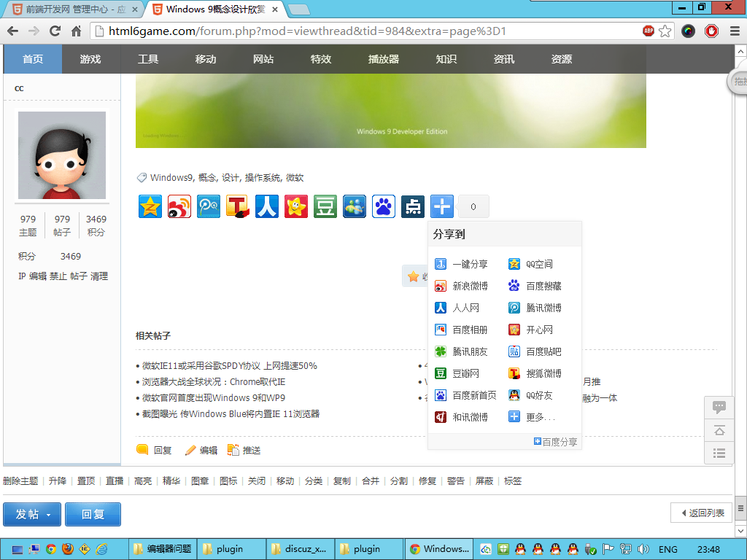Click 回复 link with speech bubble icon
Viewport: 747px width, 560px height.
point(154,450)
